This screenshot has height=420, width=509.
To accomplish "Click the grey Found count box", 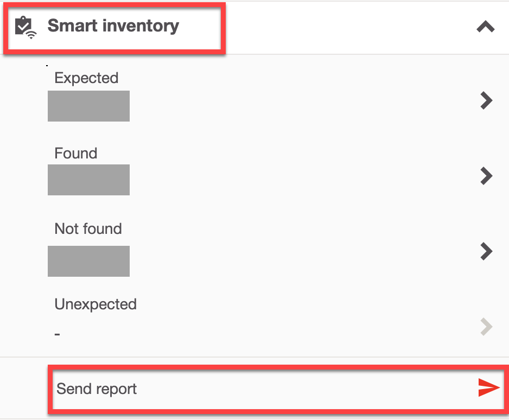I will (x=88, y=180).
